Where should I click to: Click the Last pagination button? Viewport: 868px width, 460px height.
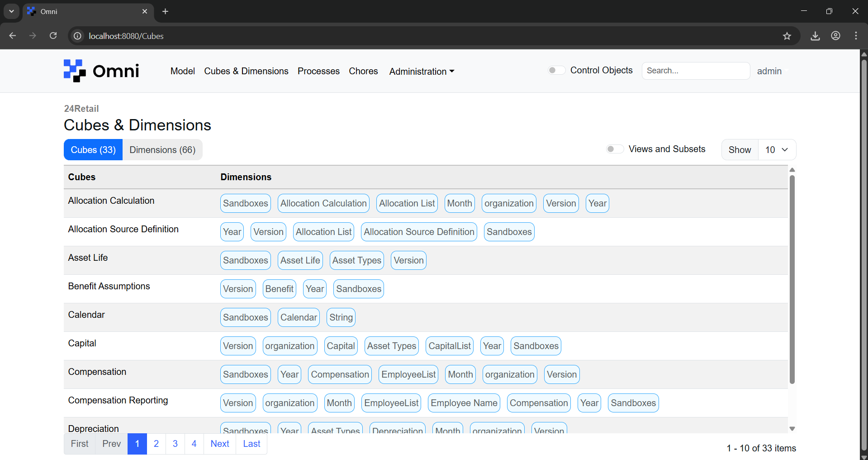[x=251, y=444]
